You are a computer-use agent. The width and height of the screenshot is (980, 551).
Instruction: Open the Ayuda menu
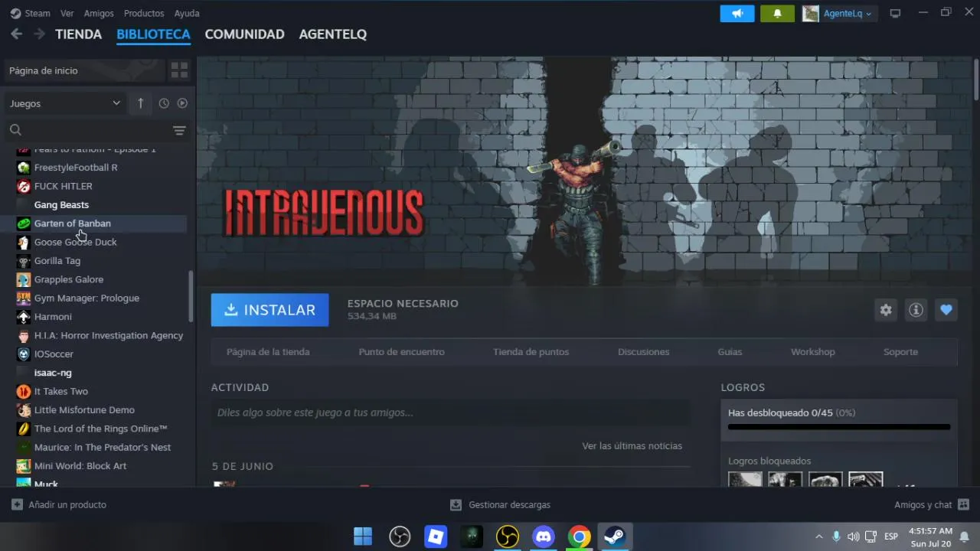click(187, 13)
